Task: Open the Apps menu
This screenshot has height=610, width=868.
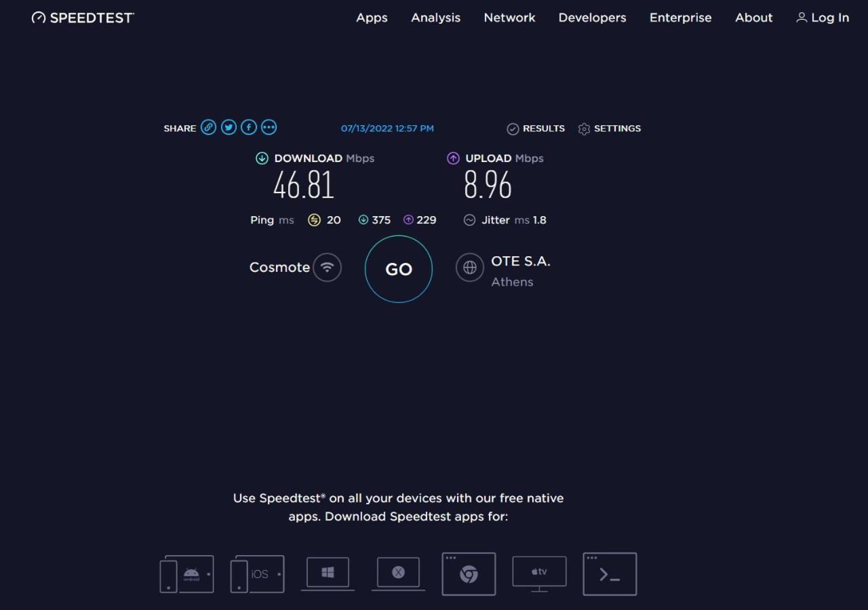Action: coord(372,18)
